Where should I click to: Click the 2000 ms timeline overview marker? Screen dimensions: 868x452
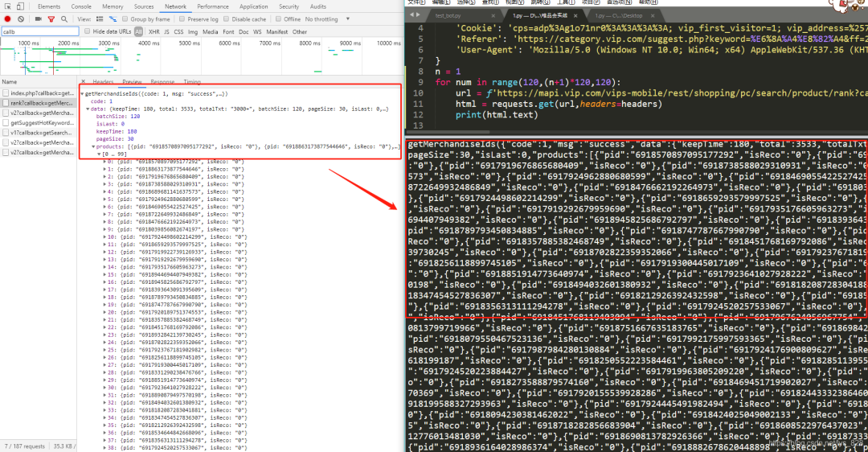68,43
